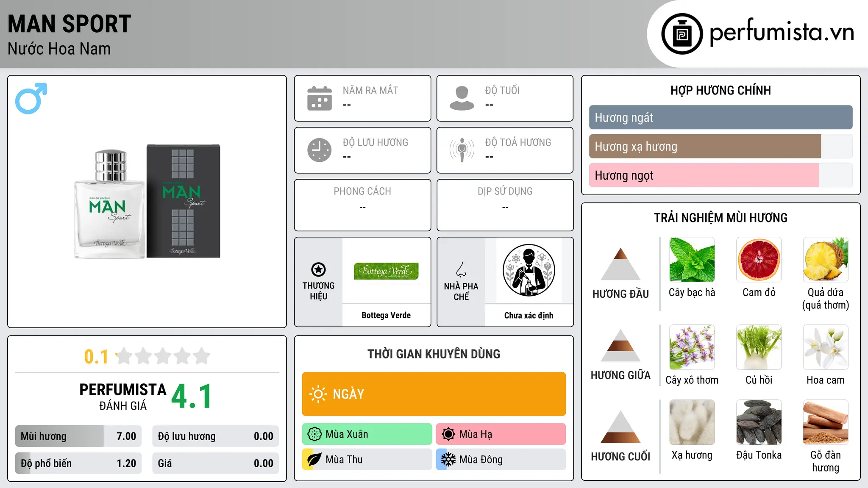Click the star badge icon above Thương hiệu
Viewport: 868px width, 488px height.
(318, 269)
